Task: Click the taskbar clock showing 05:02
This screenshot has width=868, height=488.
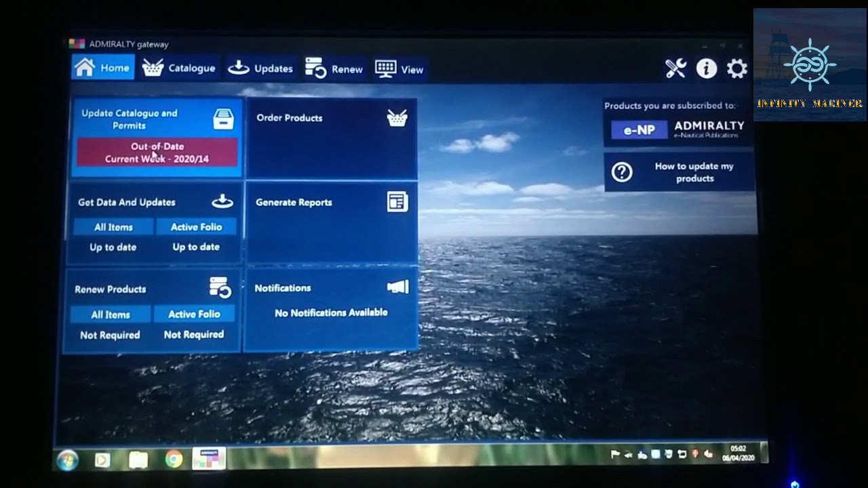Action: coord(738,453)
